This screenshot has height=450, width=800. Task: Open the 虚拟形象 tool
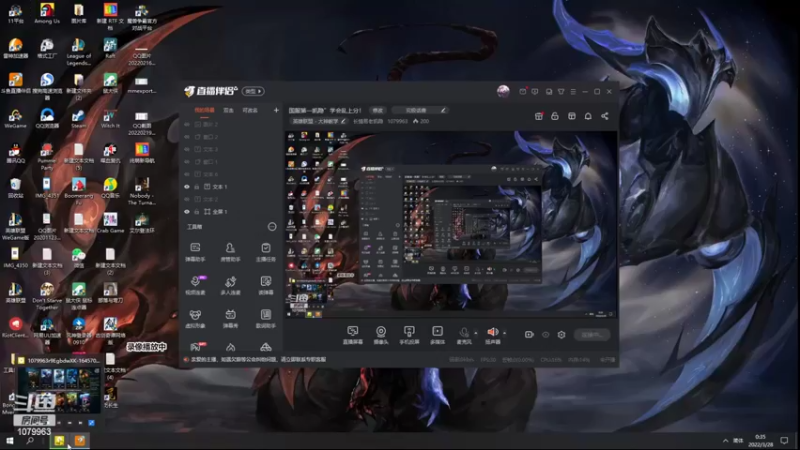pos(195,318)
